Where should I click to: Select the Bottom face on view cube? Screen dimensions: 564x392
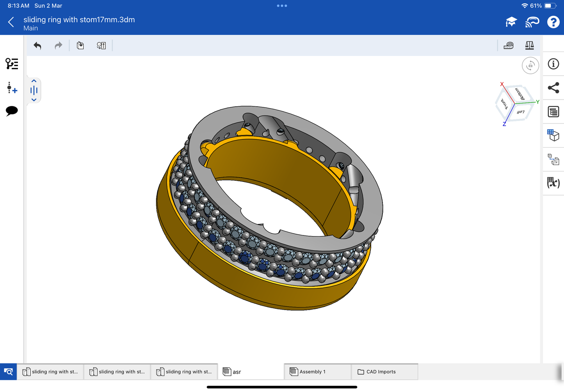point(520,94)
